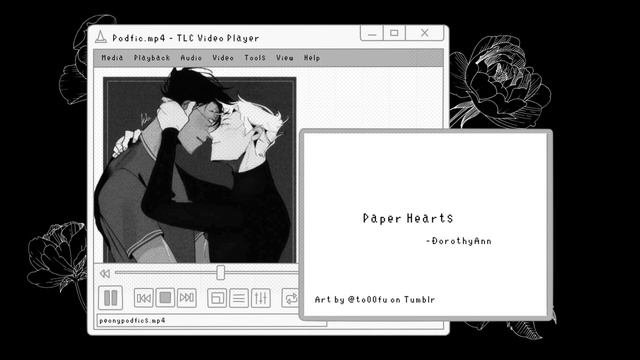Toggle loop repeat button
The height and width of the screenshot is (360, 640).
[x=291, y=298]
